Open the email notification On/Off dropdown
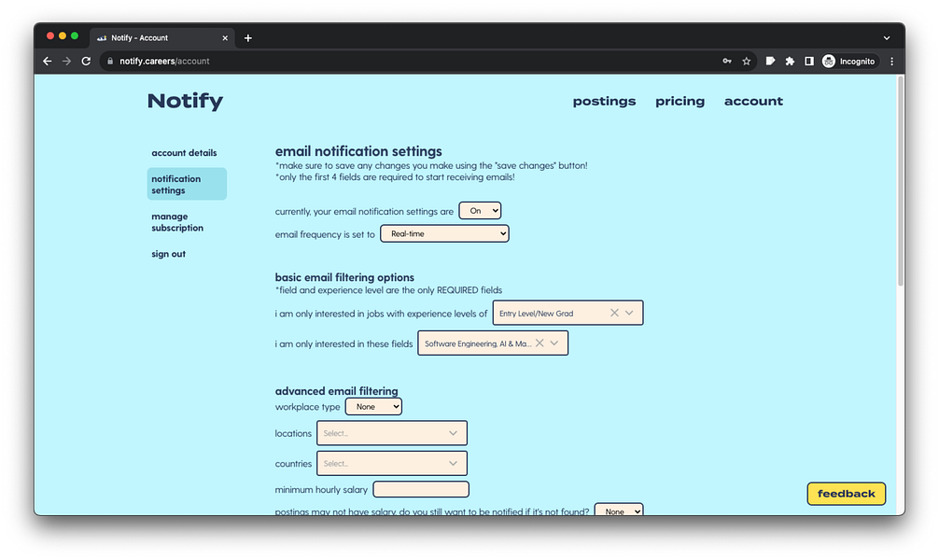 pyautogui.click(x=479, y=210)
